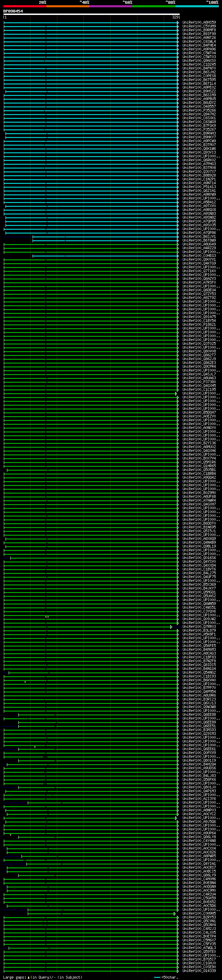Screen dimensions: 222x980
Task: Click the UniRef100_A9PA96 alignment label
Action: coord(199,49)
